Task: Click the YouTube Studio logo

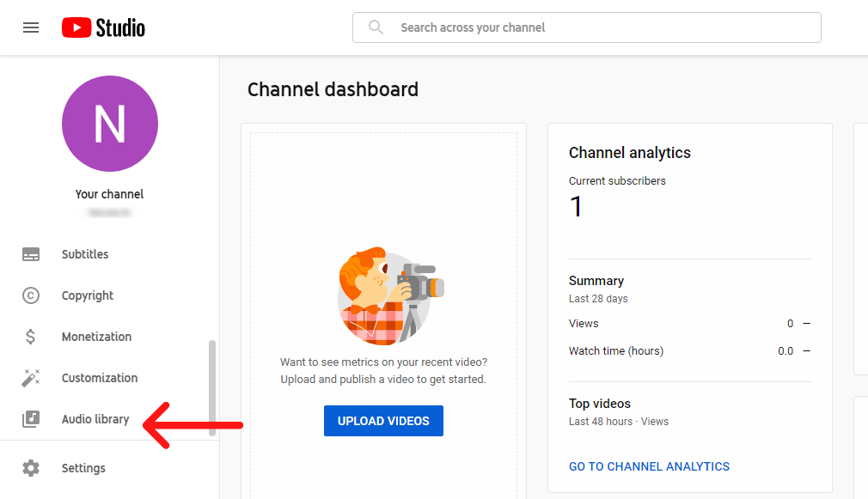Action: [102, 27]
